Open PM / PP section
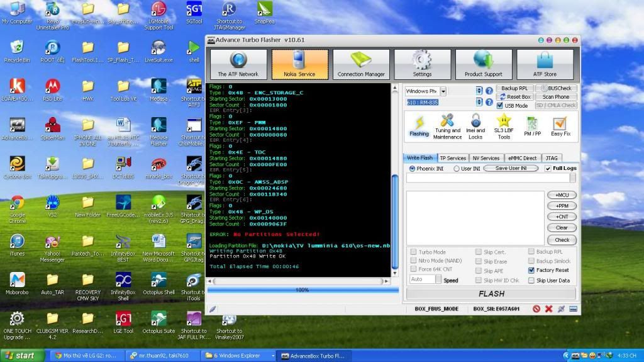The image size is (644, 362). pyautogui.click(x=532, y=127)
